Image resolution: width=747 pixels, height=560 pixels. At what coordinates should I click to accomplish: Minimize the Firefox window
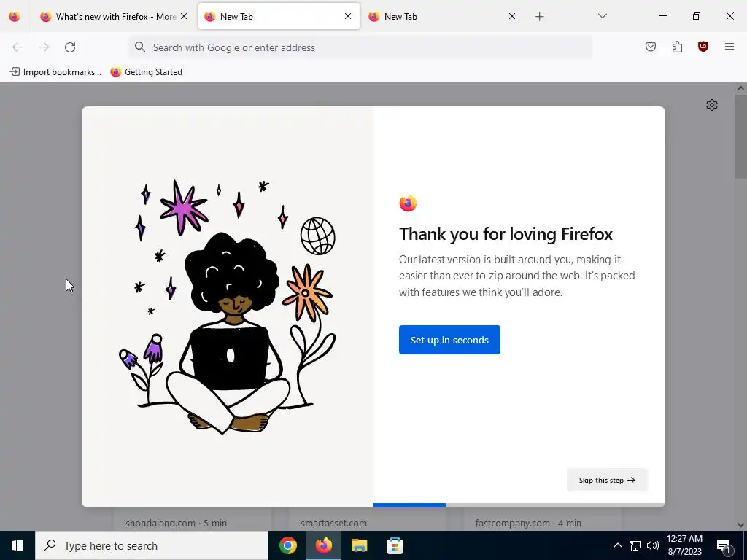[662, 16]
